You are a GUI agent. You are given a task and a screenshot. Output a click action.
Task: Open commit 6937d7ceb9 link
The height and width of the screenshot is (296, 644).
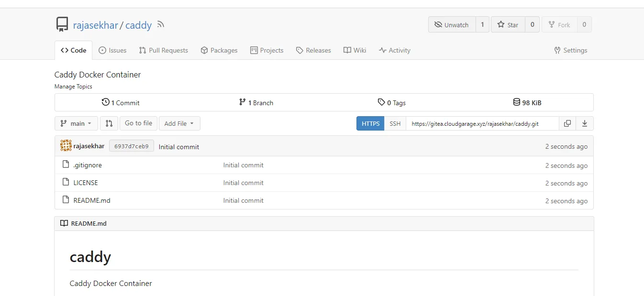pyautogui.click(x=131, y=146)
